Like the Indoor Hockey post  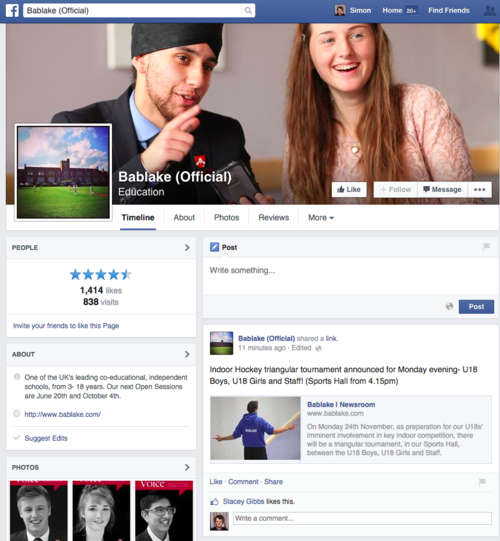pos(216,482)
